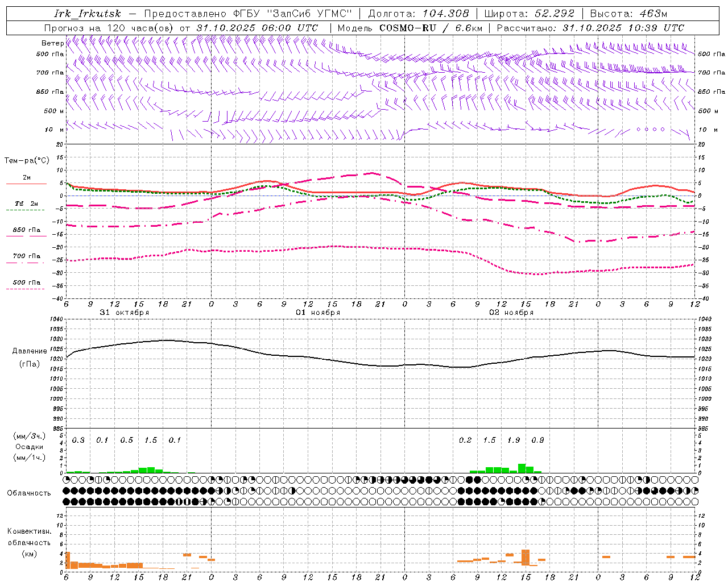Click the 01 ноября date label
This screenshot has height=582, width=728.
tap(318, 313)
